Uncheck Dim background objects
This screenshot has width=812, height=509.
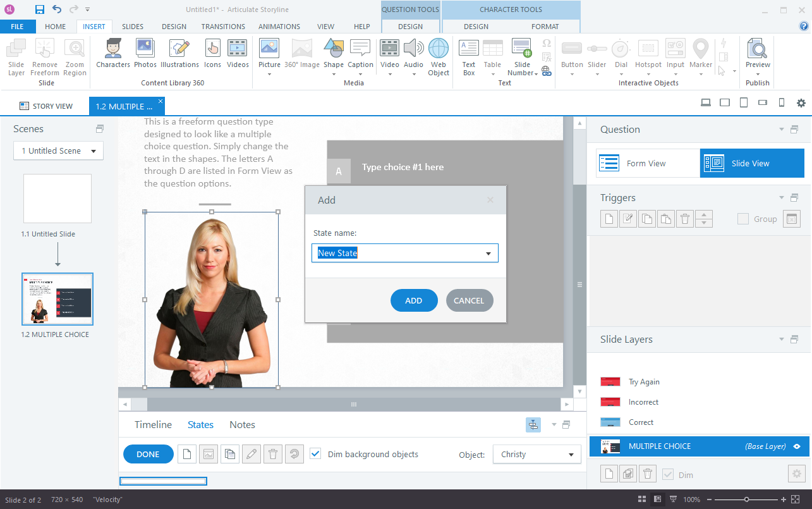[315, 454]
